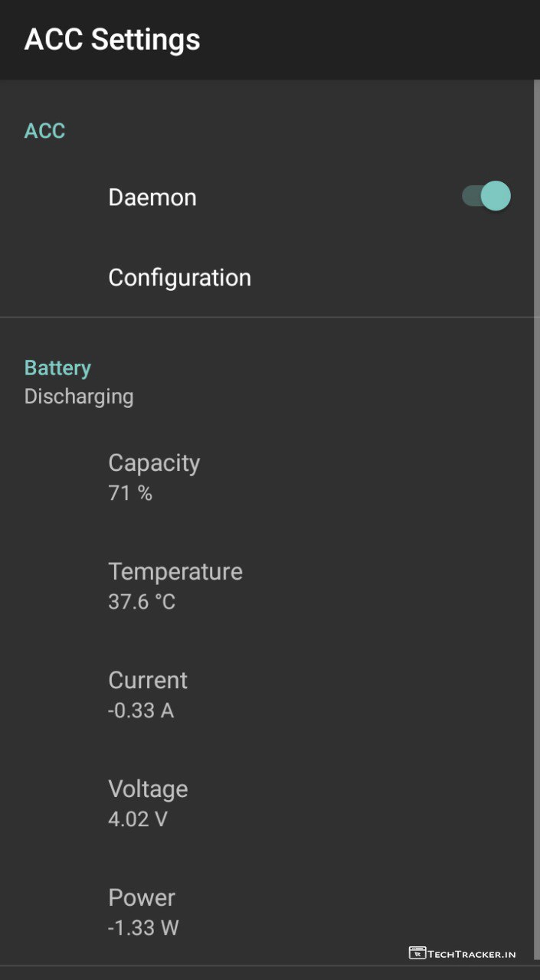540x980 pixels.
Task: Select the ACC section header
Action: coord(44,131)
